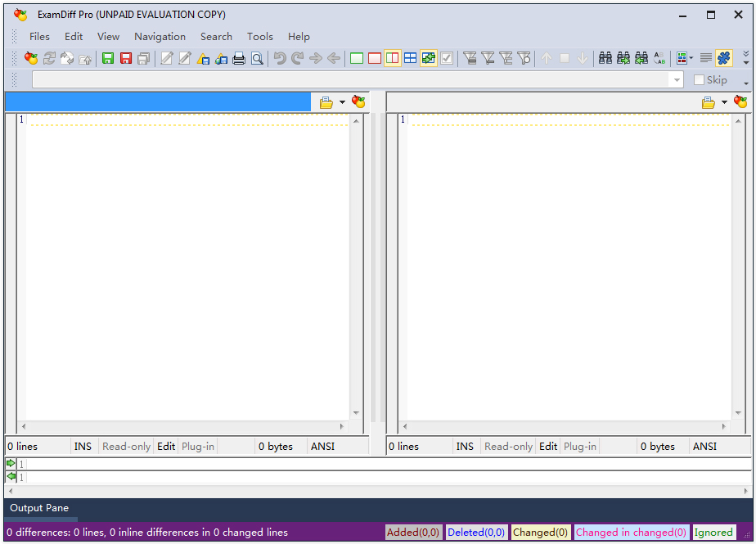Viewport: 756px width, 544px height.
Task: Click the replace text AB icon
Action: 659,58
